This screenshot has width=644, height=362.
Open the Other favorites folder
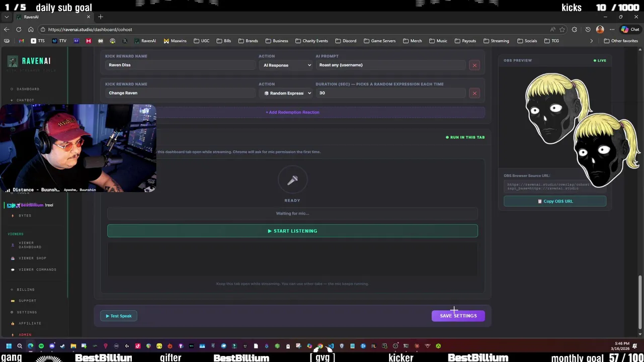pos(621,41)
